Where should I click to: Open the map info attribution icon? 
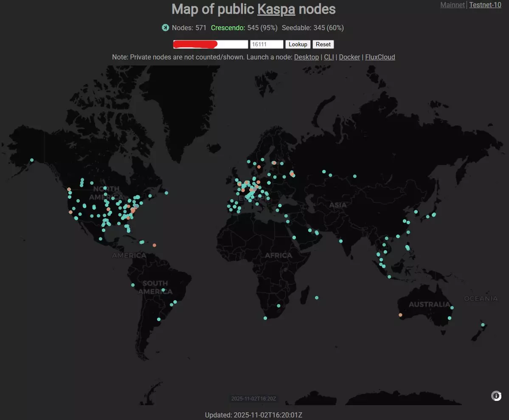tap(496, 396)
